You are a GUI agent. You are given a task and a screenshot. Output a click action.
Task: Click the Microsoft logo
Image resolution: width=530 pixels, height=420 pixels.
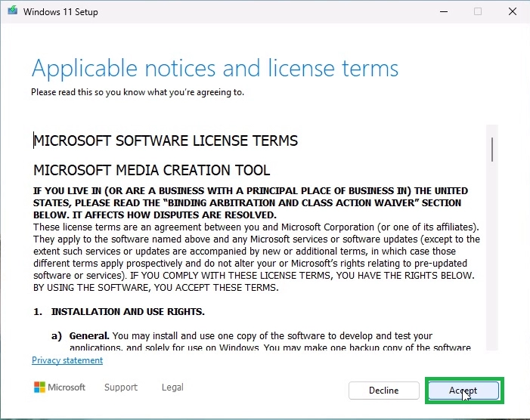(x=60, y=387)
